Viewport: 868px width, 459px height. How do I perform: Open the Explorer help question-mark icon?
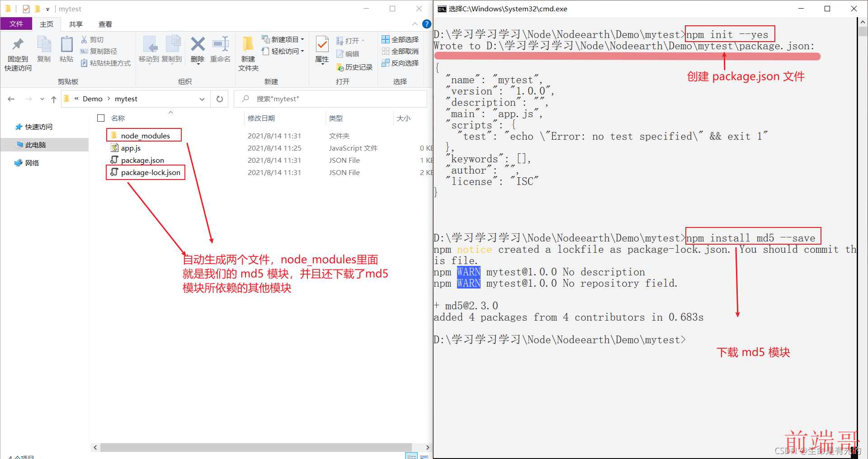[x=426, y=24]
